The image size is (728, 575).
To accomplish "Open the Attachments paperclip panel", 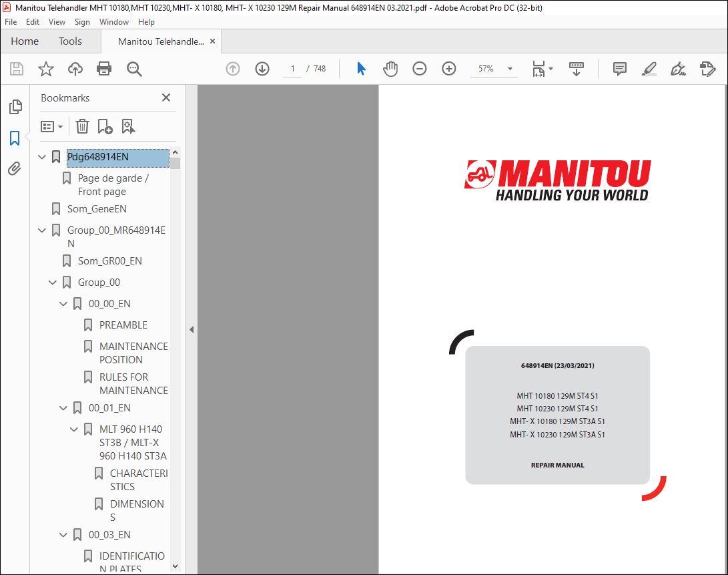I will [x=15, y=168].
